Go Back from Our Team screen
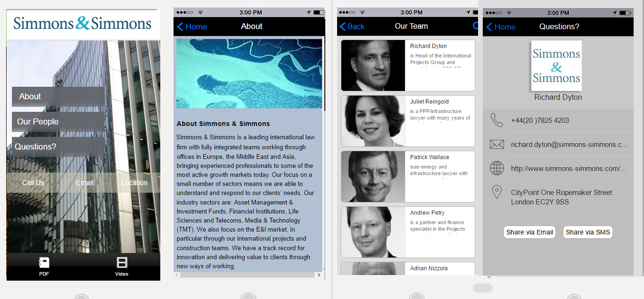The image size is (644, 299). pyautogui.click(x=352, y=26)
